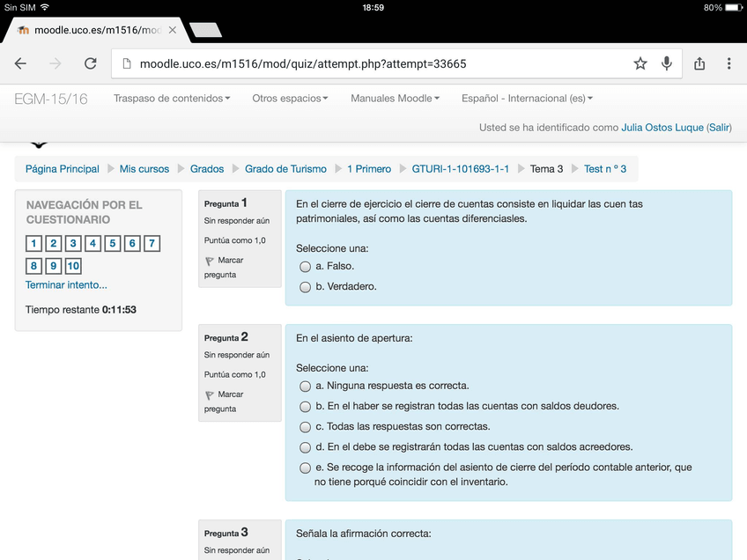This screenshot has height=560, width=747.
Task: Jump to question 6 in quiz navigation
Action: click(132, 243)
